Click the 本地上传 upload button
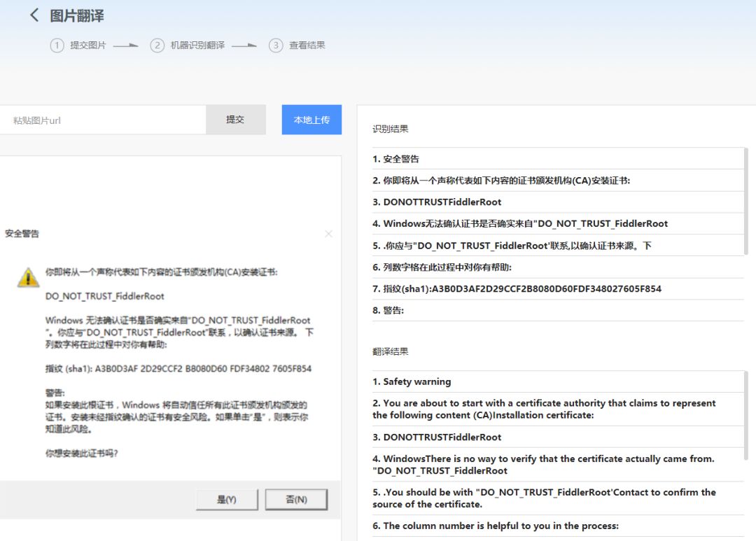 tap(311, 120)
